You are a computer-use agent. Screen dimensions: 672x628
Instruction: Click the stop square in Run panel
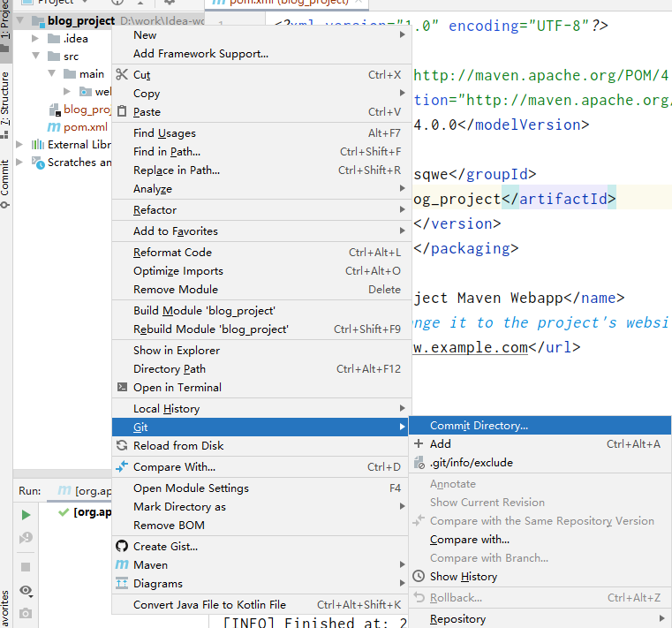coord(26,567)
